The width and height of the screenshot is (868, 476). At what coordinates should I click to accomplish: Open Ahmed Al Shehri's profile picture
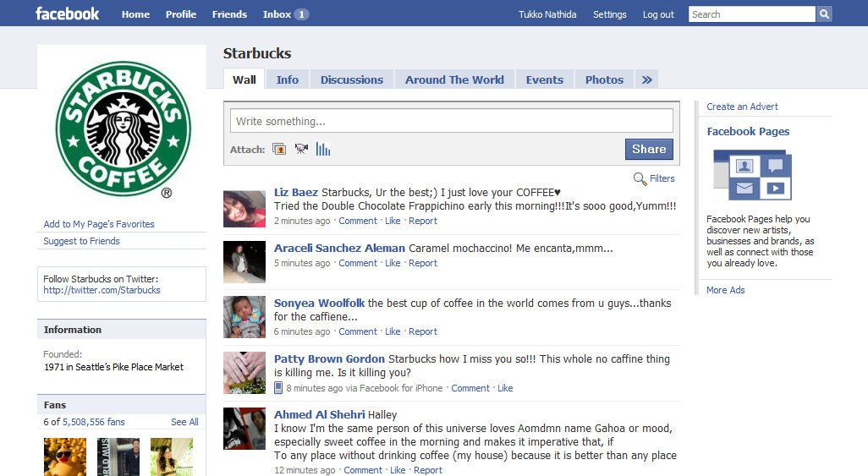[244, 429]
